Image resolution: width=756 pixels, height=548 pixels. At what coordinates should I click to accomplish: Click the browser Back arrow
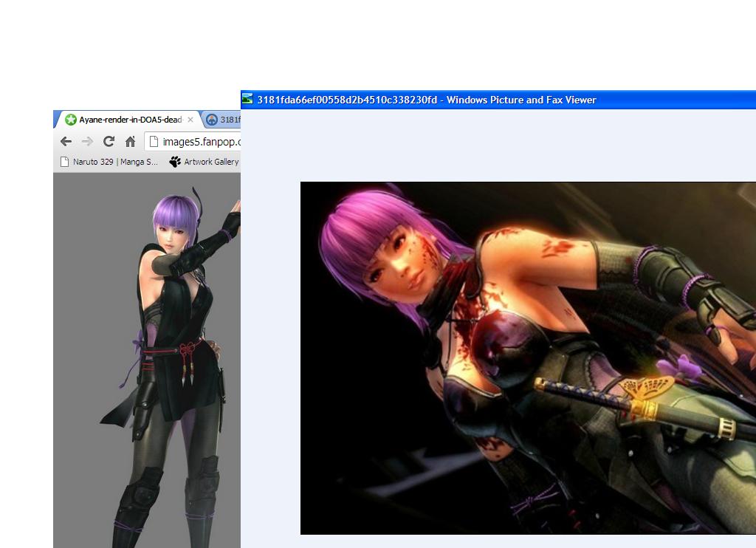coord(66,141)
